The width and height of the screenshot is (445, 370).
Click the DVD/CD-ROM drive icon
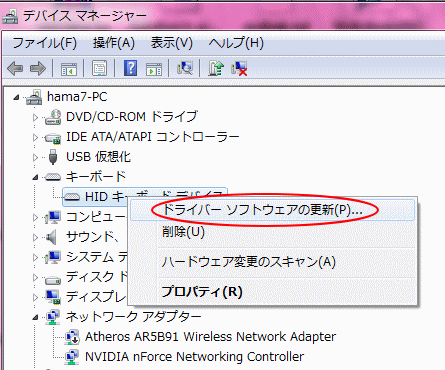[53, 117]
